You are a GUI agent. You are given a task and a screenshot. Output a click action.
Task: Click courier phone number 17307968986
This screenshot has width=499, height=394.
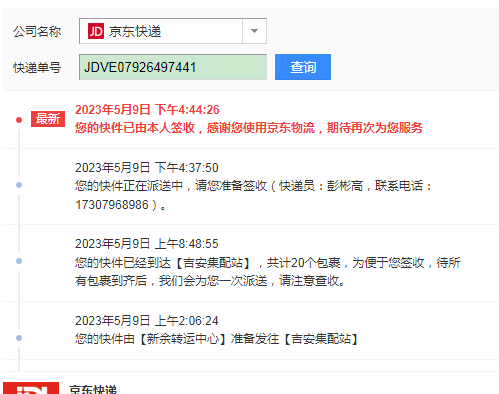point(112,205)
